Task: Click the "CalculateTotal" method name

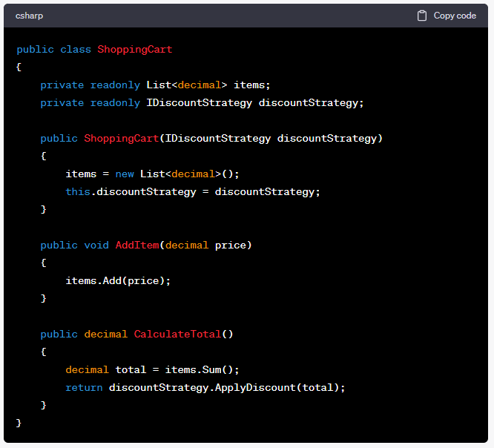Action: click(178, 335)
